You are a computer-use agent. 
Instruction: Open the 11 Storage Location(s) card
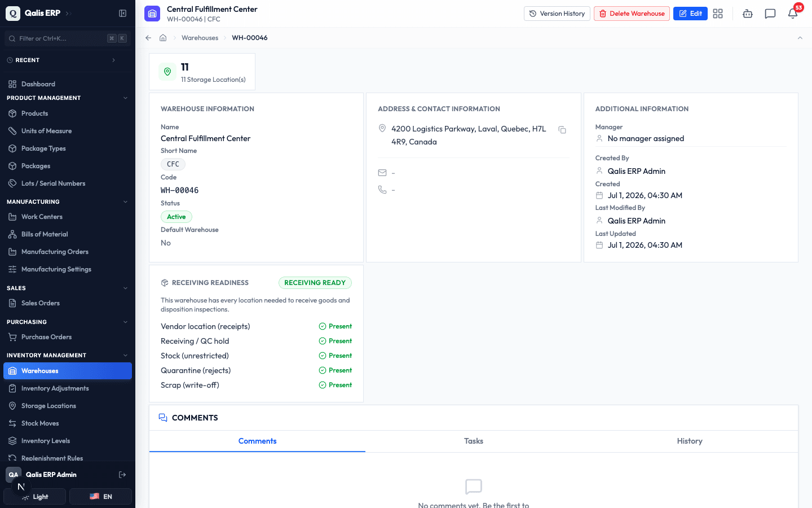pos(202,72)
